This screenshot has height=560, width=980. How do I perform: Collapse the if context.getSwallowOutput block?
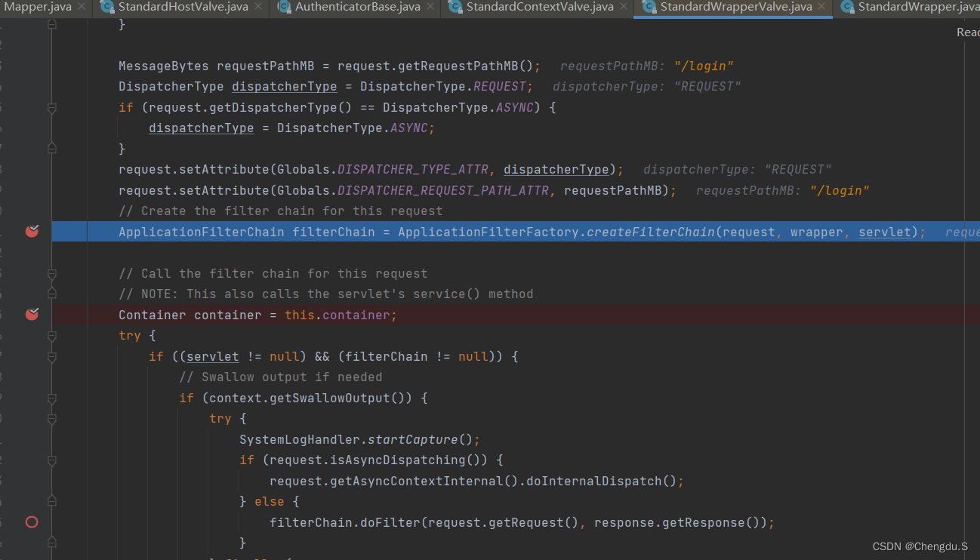52,398
